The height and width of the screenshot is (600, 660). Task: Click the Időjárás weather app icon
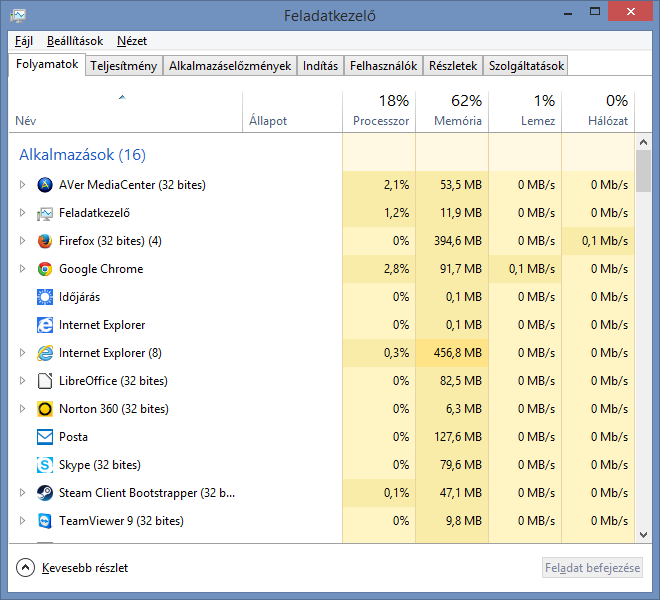(45, 297)
